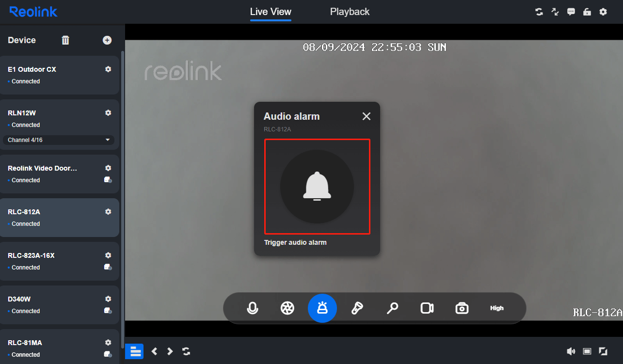Delete device using trash icon

pos(65,40)
